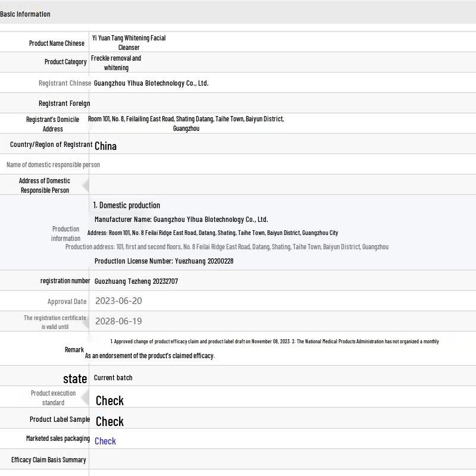Open the Product execution standard Check link

[109, 400]
